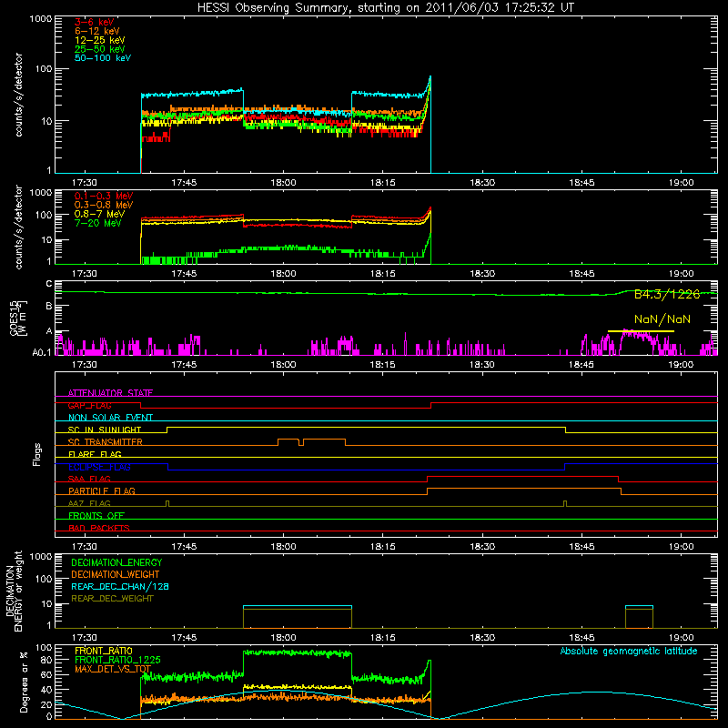Image resolution: width=728 pixels, height=728 pixels.
Task: Select the REAR_DEC_WEIGHT legend label
Action: pos(112,599)
